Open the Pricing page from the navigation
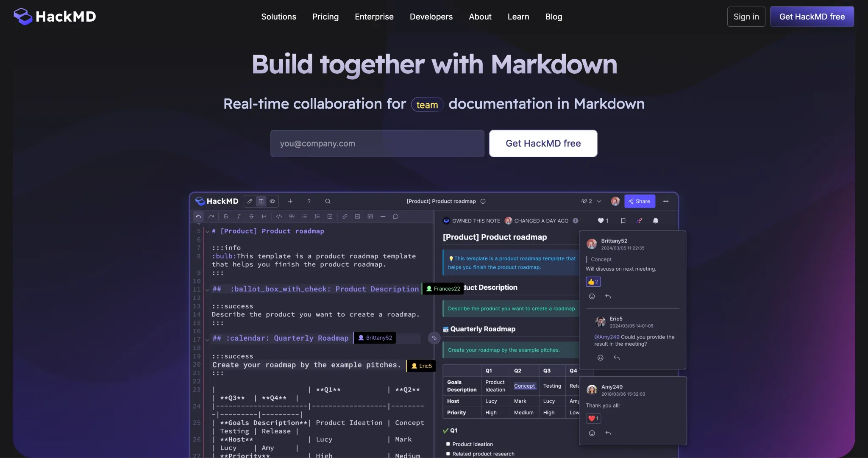Image resolution: width=868 pixels, height=458 pixels. click(325, 17)
